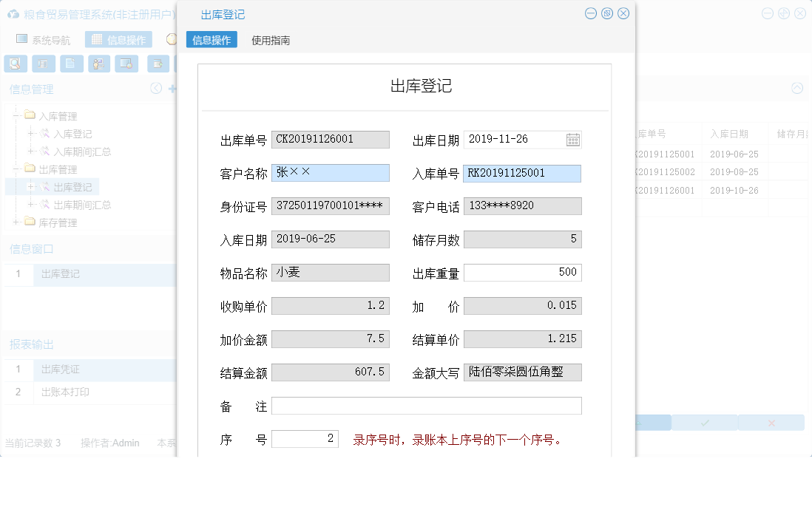
Task: Click the collapse chevron on the 信息管理 panel
Action: [155, 88]
